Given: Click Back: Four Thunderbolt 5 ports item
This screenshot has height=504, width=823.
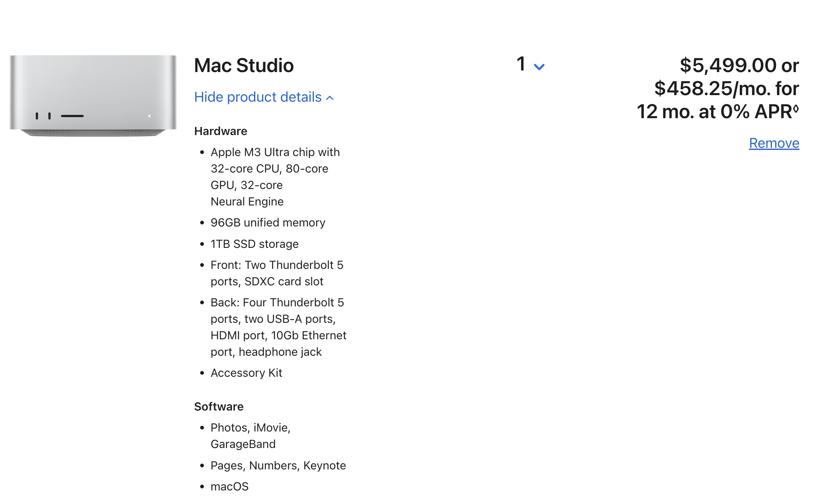Looking at the screenshot, I should click(x=277, y=303).
